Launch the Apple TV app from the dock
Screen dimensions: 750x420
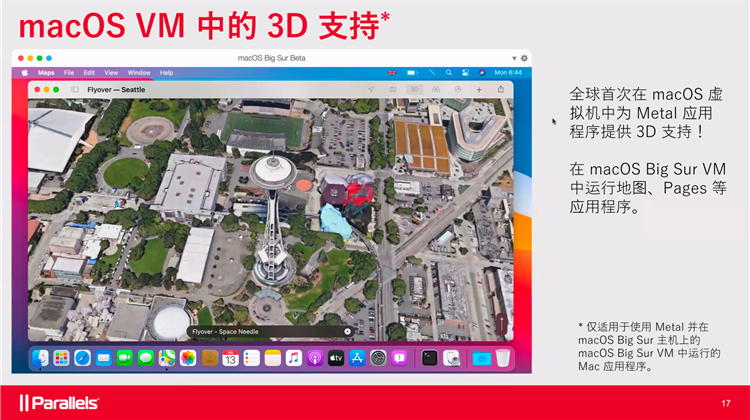[x=336, y=358]
